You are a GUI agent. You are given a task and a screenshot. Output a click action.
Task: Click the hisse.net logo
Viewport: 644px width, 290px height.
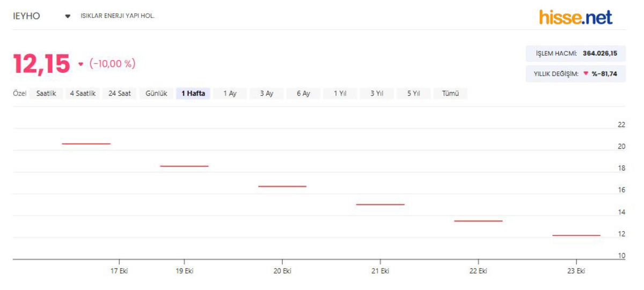[x=575, y=17]
